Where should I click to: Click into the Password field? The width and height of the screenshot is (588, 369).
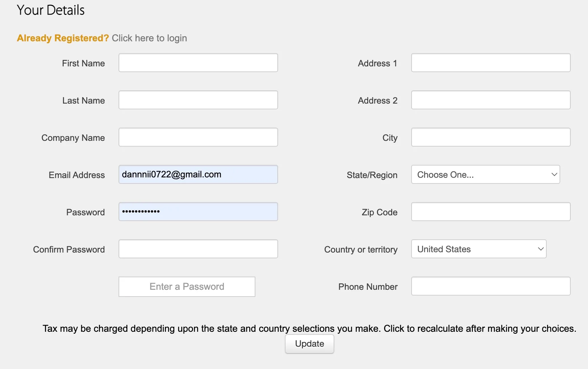tap(198, 212)
